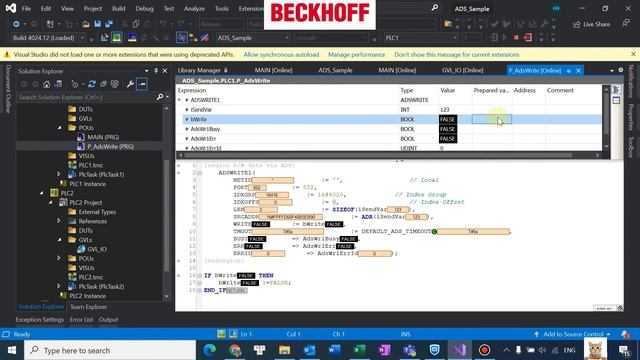Expand the ADSWRITE1 row in watch list
640x360 pixels.
pos(179,100)
